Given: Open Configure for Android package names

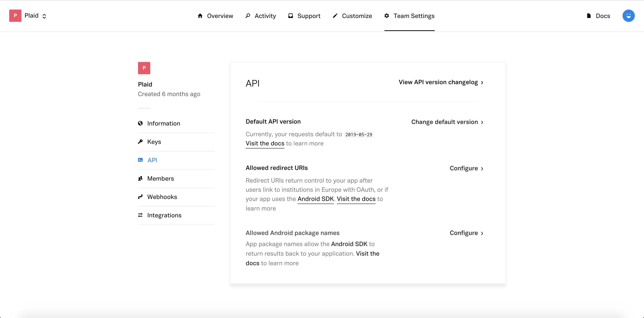Looking at the screenshot, I should pos(466,233).
